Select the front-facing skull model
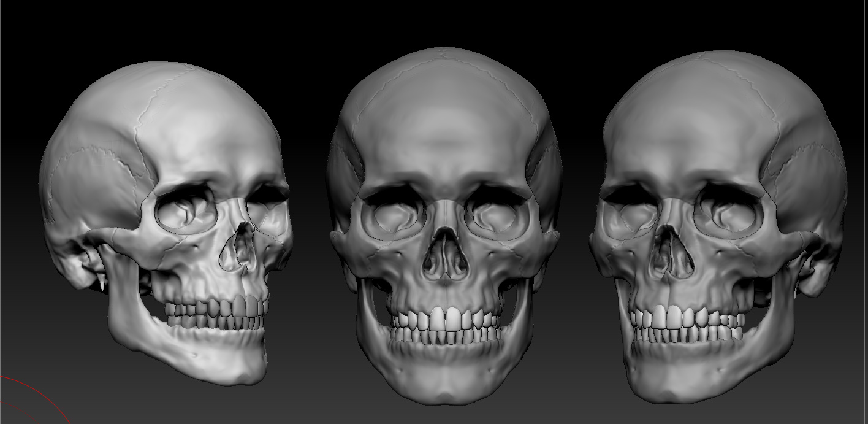Image resolution: width=868 pixels, height=424 pixels. [x=445, y=226]
